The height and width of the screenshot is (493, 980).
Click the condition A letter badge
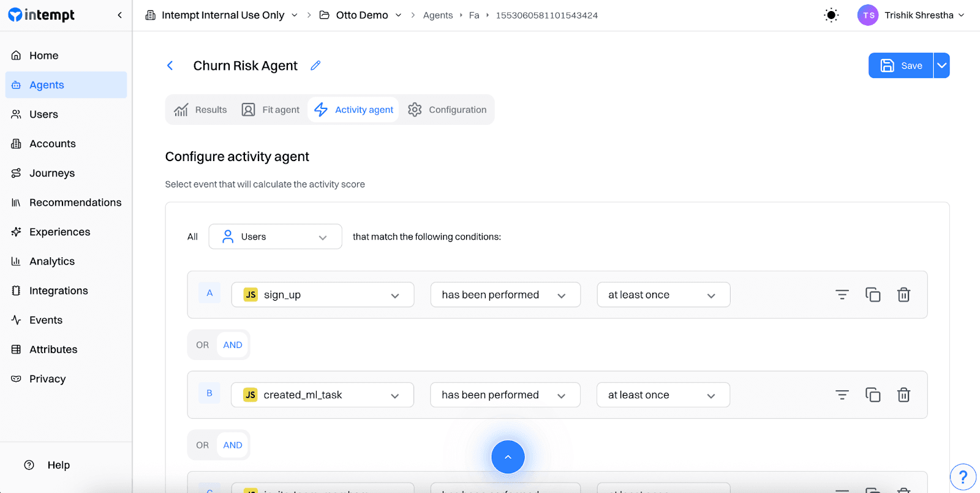(x=209, y=293)
